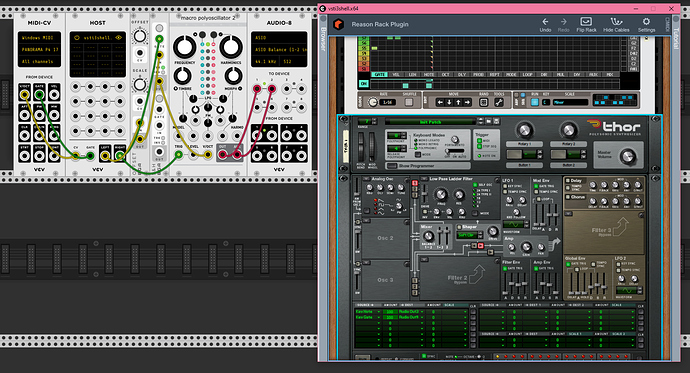Select the LOOP edit tab in sequencer
Image resolution: width=690 pixels, height=373 pixels.
tap(527, 74)
